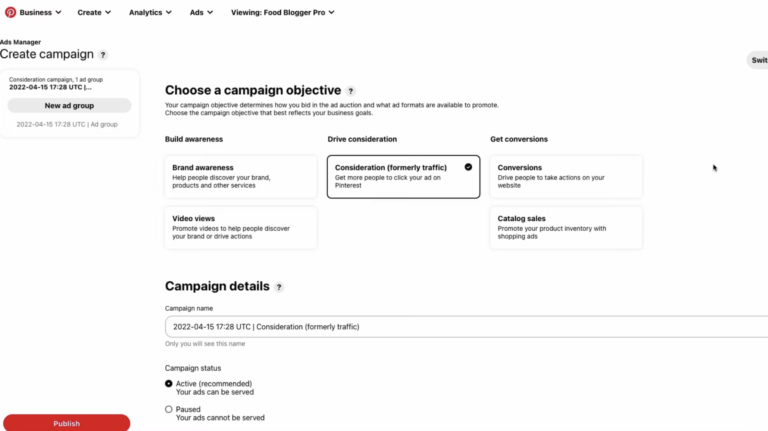
Task: Click the red Publish button
Action: click(x=67, y=423)
